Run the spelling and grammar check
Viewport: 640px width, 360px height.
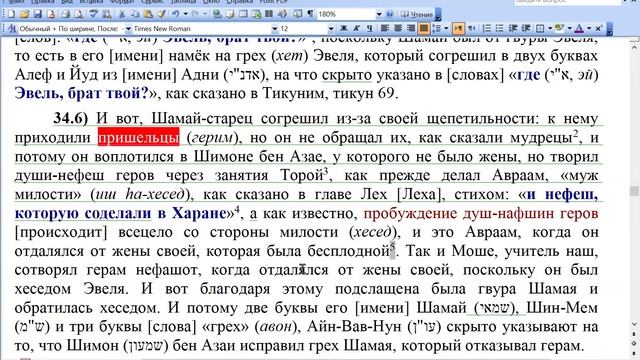point(93,14)
